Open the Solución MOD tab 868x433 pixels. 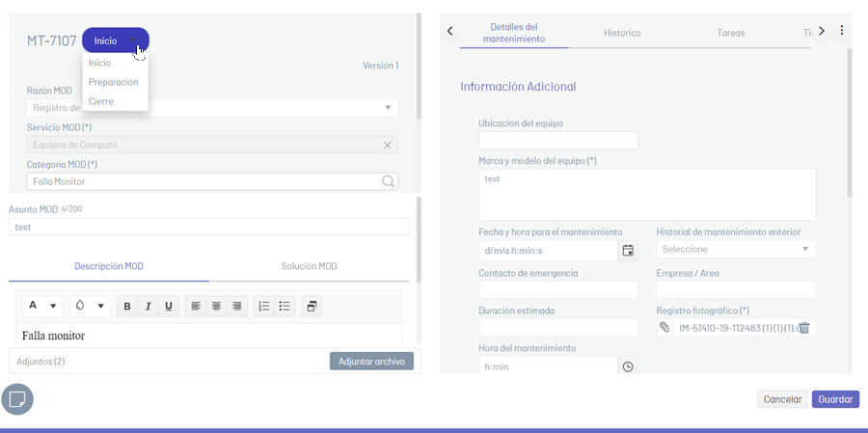point(309,266)
